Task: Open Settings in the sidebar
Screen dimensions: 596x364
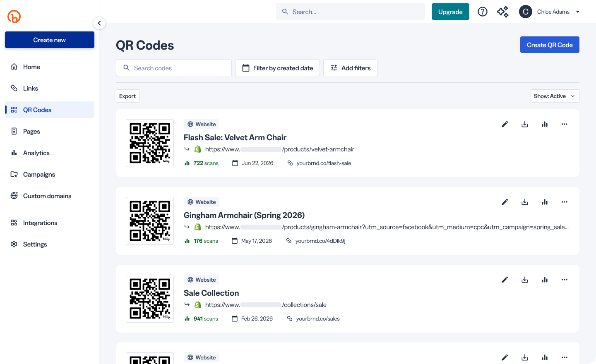Action: (50, 244)
